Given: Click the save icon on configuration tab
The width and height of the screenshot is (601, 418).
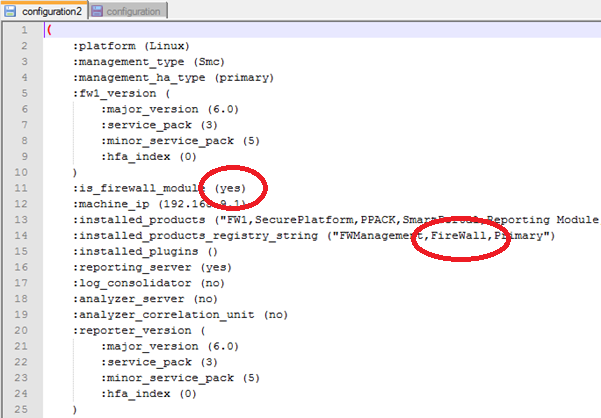Looking at the screenshot, I should click(x=97, y=11).
